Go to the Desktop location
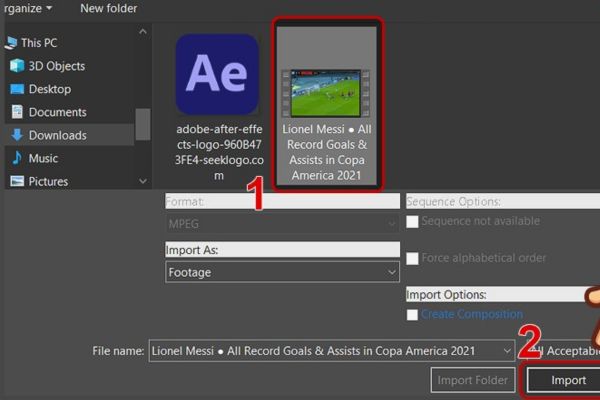This screenshot has width=600, height=400. (x=50, y=89)
